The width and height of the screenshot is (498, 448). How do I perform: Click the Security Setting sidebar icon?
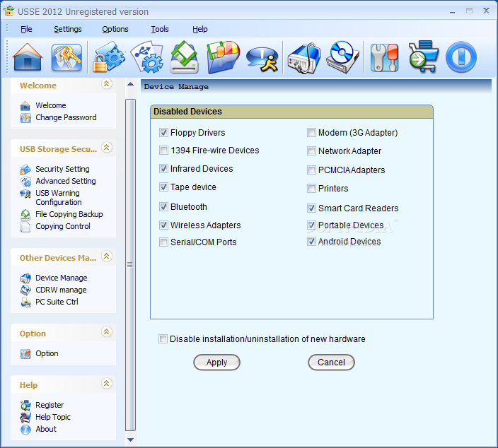point(25,170)
